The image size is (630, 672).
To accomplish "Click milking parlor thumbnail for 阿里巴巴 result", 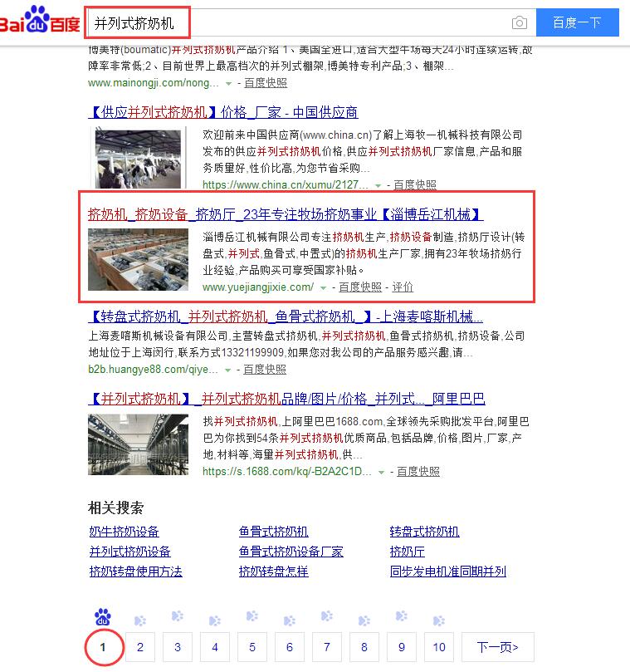I will click(x=138, y=444).
